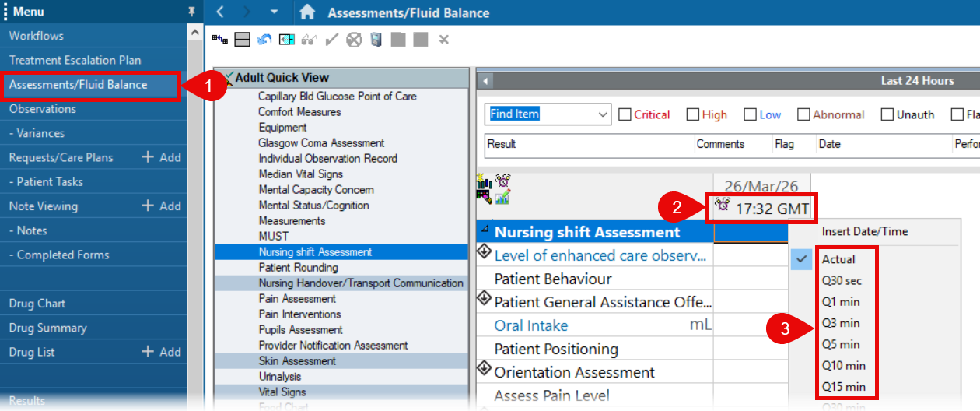Open the Find Item dropdown
Screen dimensions: 980x411
tap(603, 114)
